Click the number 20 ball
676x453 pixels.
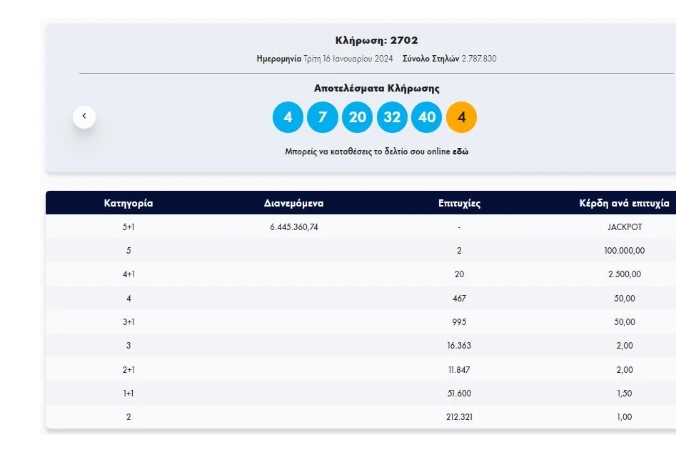pos(357,117)
